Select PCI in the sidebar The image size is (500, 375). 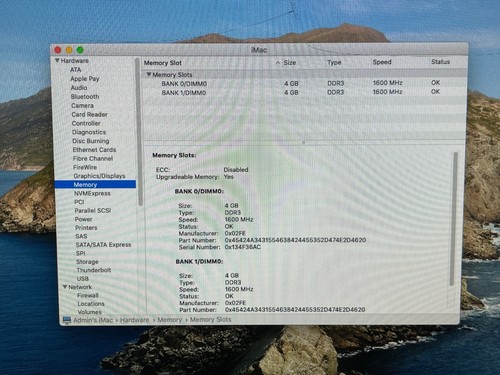click(79, 202)
